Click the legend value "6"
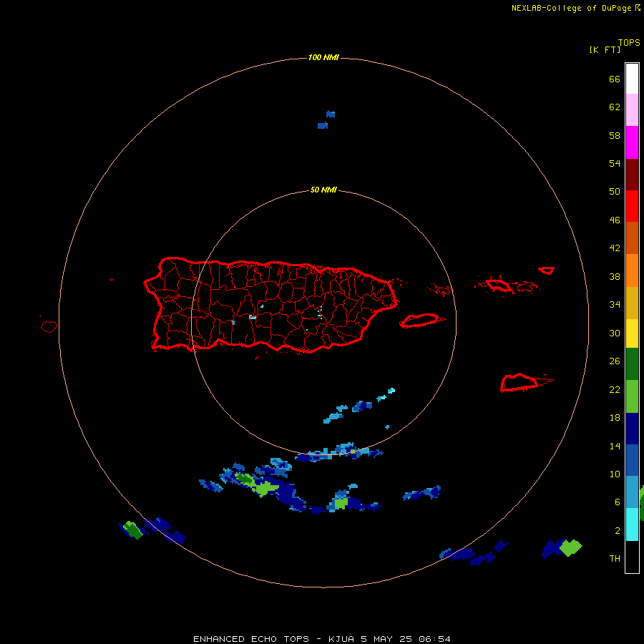 pos(618,502)
